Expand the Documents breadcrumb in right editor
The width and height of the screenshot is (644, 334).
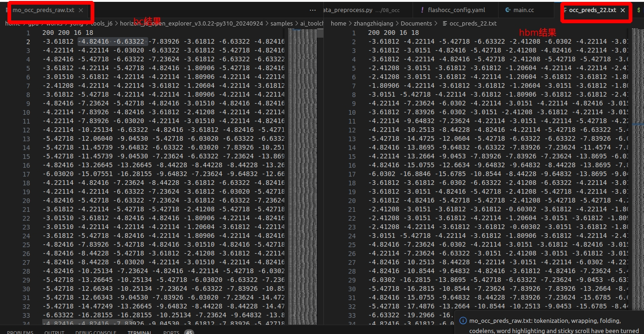(x=416, y=23)
